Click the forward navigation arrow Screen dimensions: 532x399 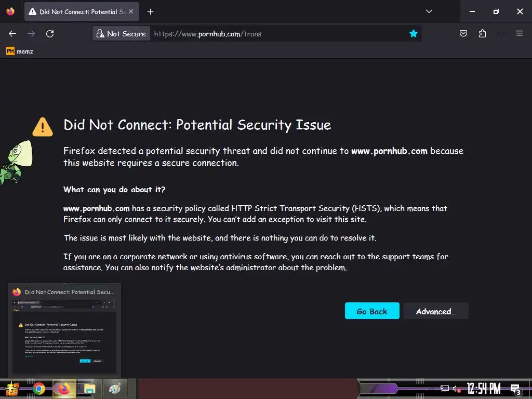point(31,34)
